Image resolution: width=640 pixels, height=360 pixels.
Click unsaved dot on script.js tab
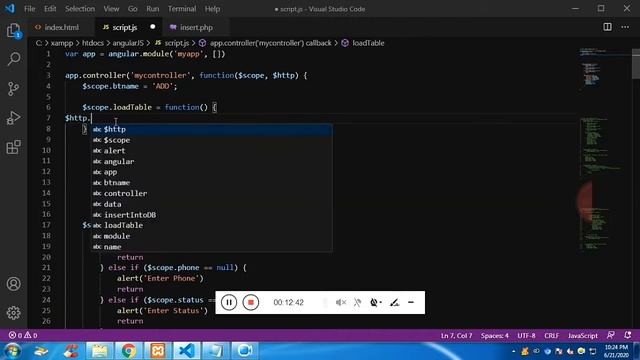pos(153,27)
